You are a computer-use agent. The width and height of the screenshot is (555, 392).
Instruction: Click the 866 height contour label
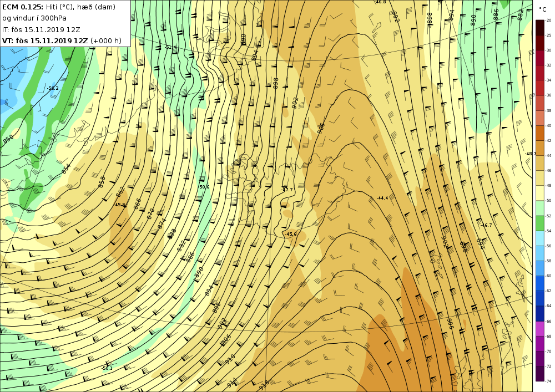coord(137,203)
